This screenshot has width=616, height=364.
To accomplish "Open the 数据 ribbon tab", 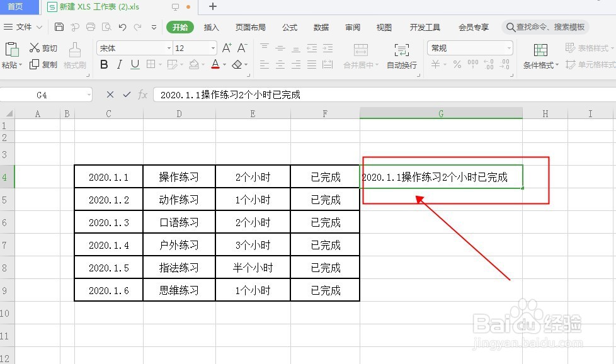I will pos(320,27).
